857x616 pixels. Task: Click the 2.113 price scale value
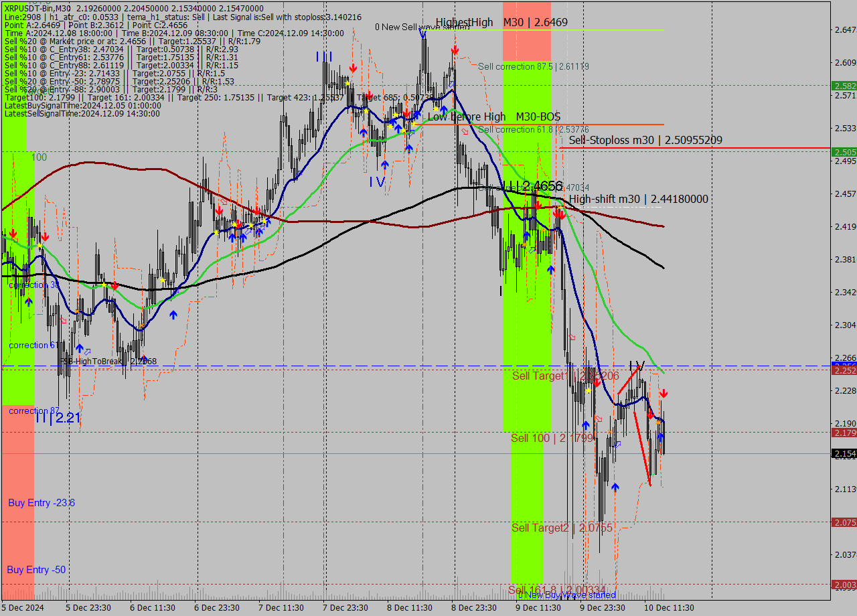point(845,489)
